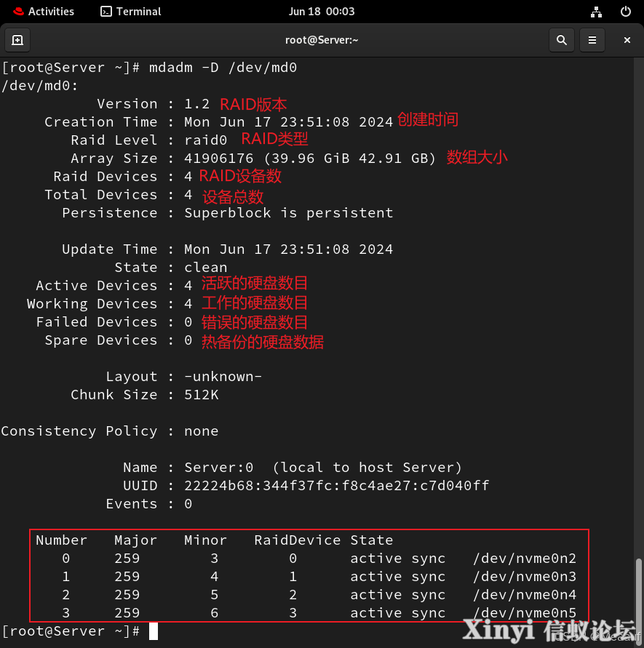The image size is (644, 648).
Task: Click the Layout value '-unknown-'
Action: (223, 377)
